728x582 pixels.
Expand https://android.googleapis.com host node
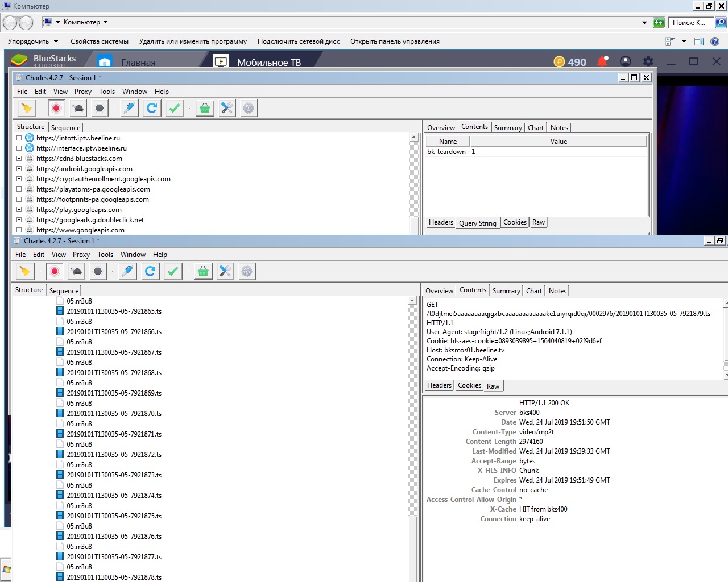(19, 169)
